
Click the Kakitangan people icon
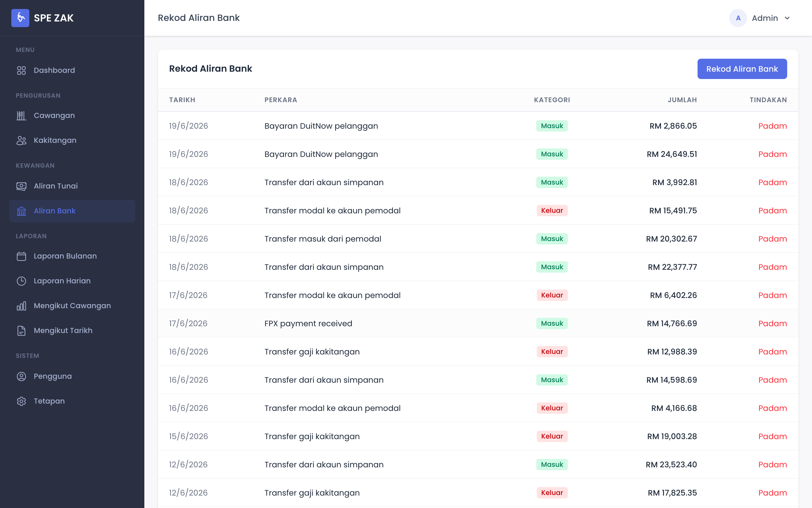click(x=21, y=140)
